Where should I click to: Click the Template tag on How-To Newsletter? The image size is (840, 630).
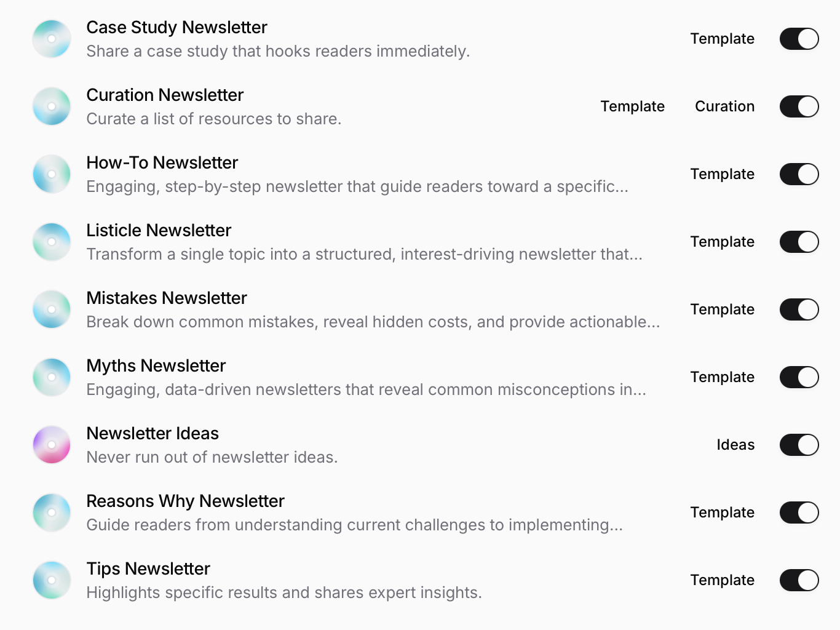pyautogui.click(x=722, y=174)
